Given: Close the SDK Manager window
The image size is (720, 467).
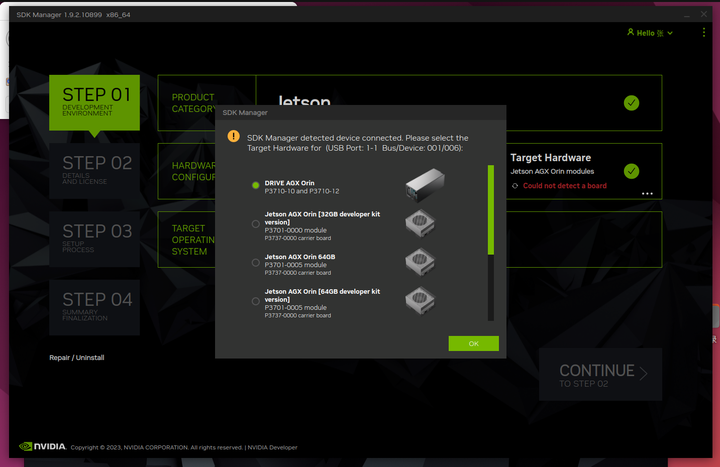Looking at the screenshot, I should pos(703,15).
